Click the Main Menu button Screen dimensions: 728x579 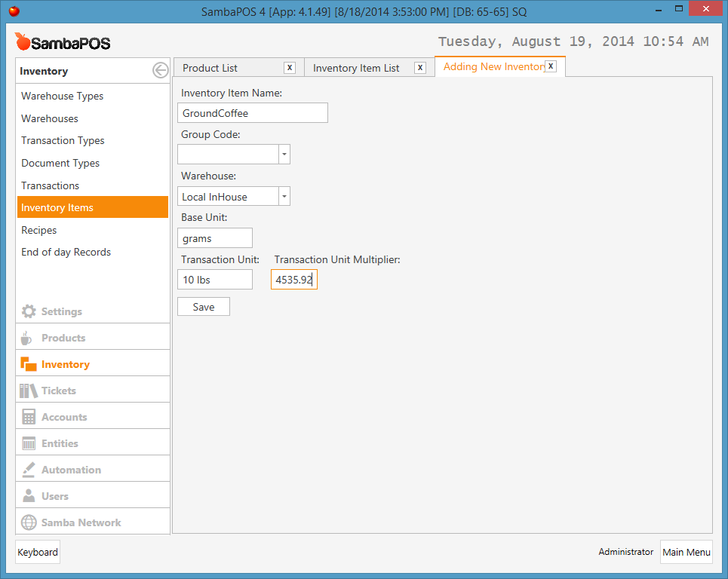tap(687, 552)
